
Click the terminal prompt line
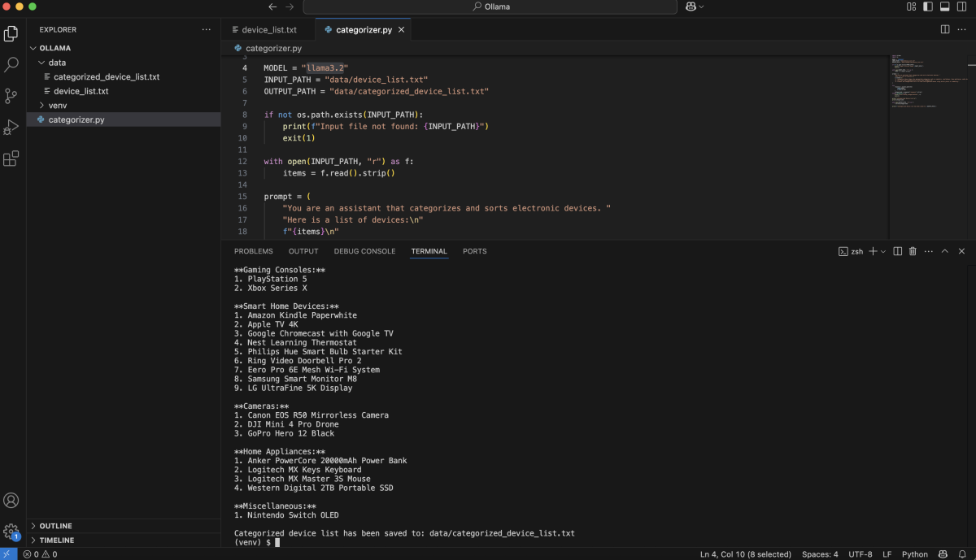point(257,542)
